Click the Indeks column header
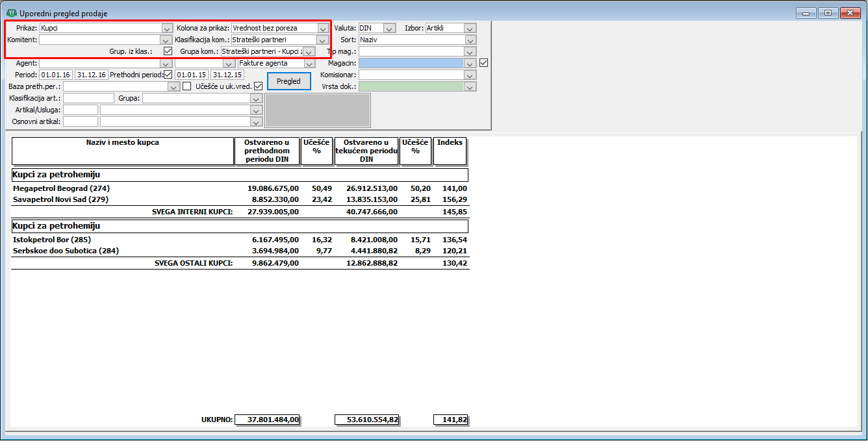 click(450, 151)
